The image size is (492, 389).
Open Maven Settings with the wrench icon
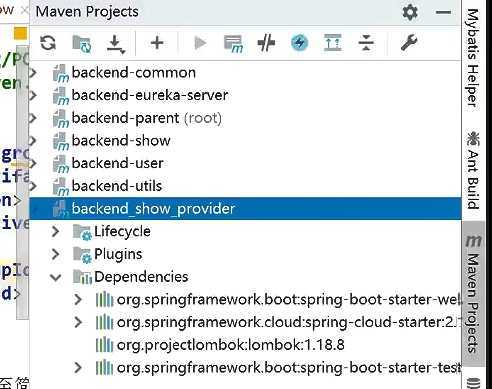409,43
